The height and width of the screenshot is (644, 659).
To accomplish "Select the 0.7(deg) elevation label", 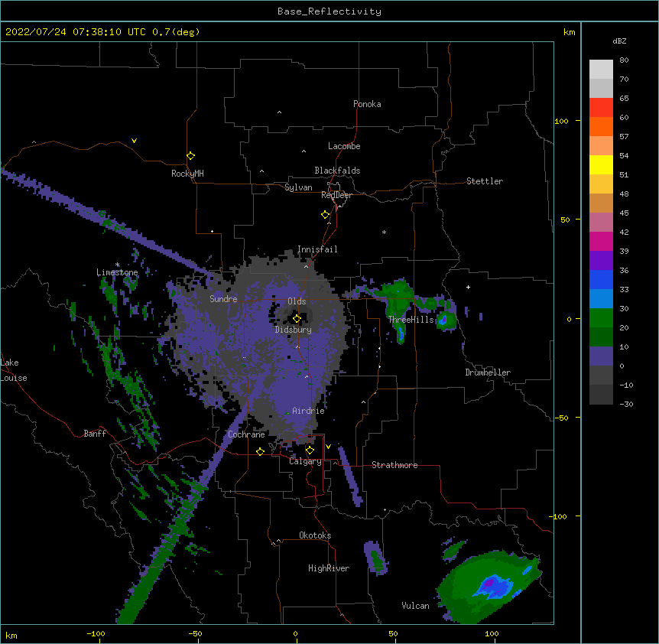I will click(176, 32).
